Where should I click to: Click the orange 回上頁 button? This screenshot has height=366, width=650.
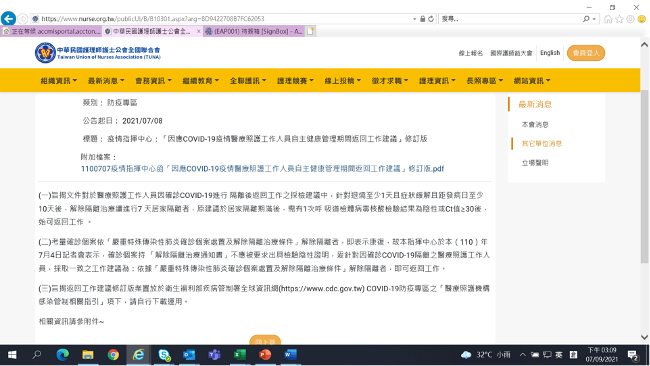point(265,340)
